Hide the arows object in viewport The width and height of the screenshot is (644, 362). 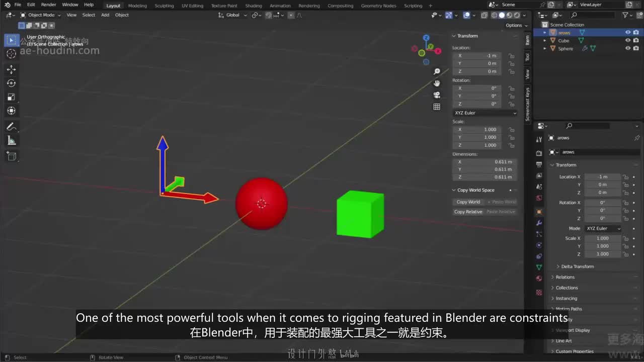point(627,33)
